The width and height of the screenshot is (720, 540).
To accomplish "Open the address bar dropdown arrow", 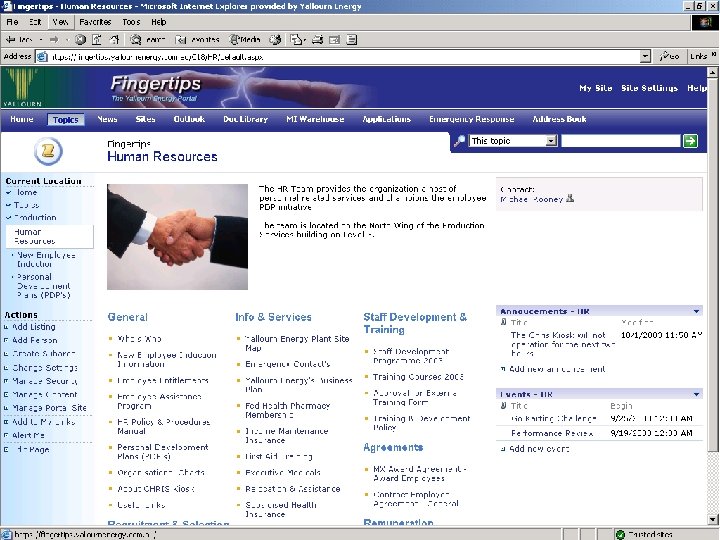I will pos(645,56).
